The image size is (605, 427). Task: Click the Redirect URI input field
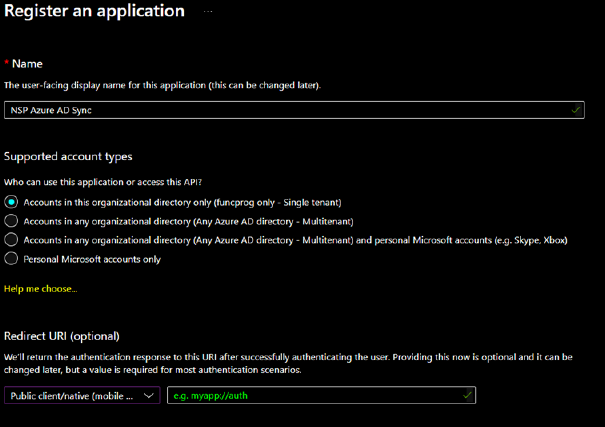[x=310, y=396]
